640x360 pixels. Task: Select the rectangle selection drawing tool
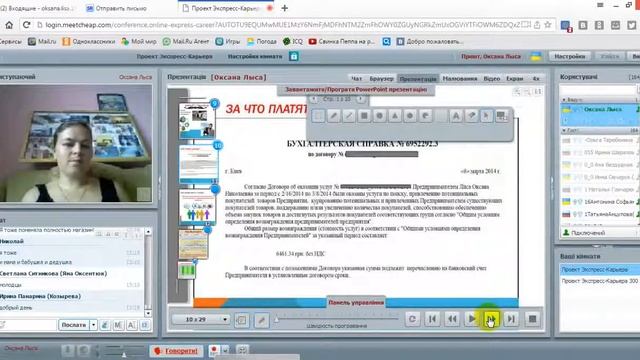click(x=318, y=116)
